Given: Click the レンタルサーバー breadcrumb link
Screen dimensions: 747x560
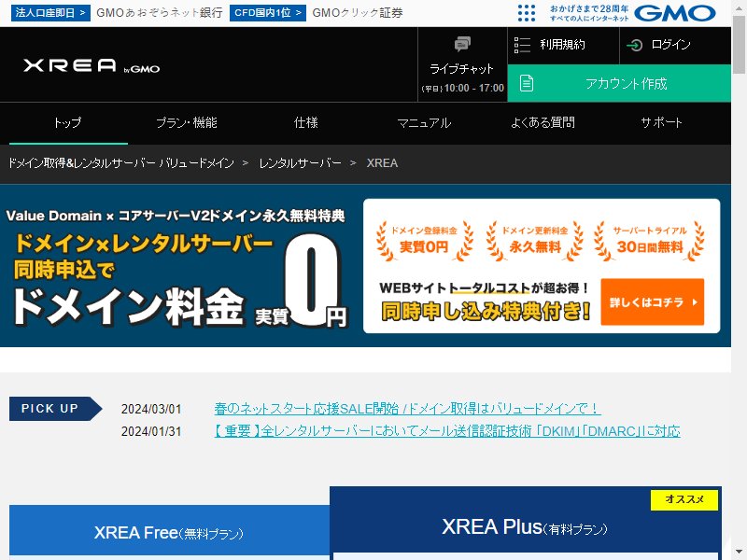Looking at the screenshot, I should pos(300,163).
